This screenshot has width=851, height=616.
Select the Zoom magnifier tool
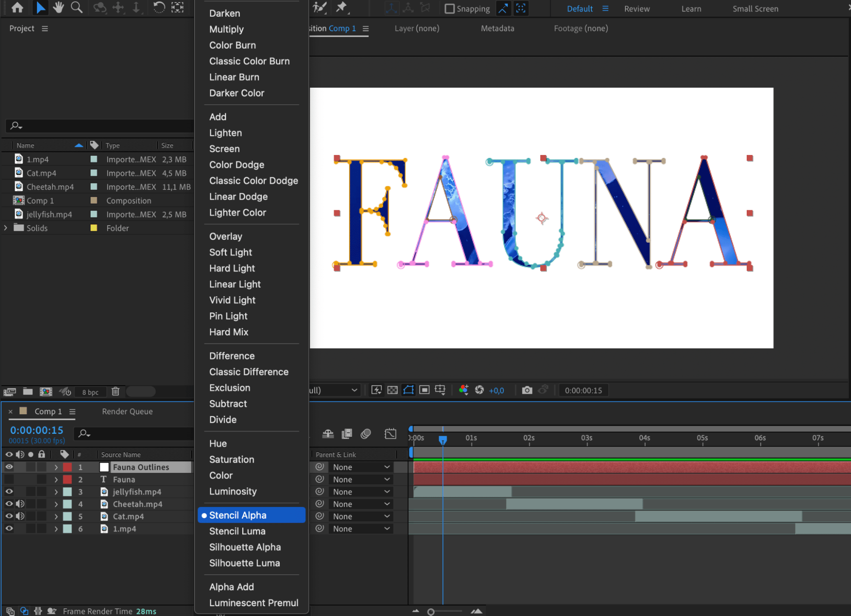(x=77, y=7)
